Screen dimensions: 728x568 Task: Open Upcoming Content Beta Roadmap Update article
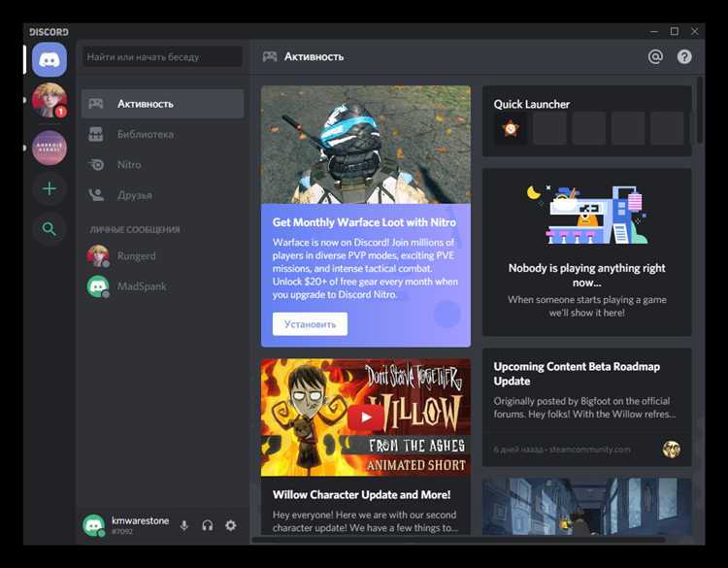[577, 374]
